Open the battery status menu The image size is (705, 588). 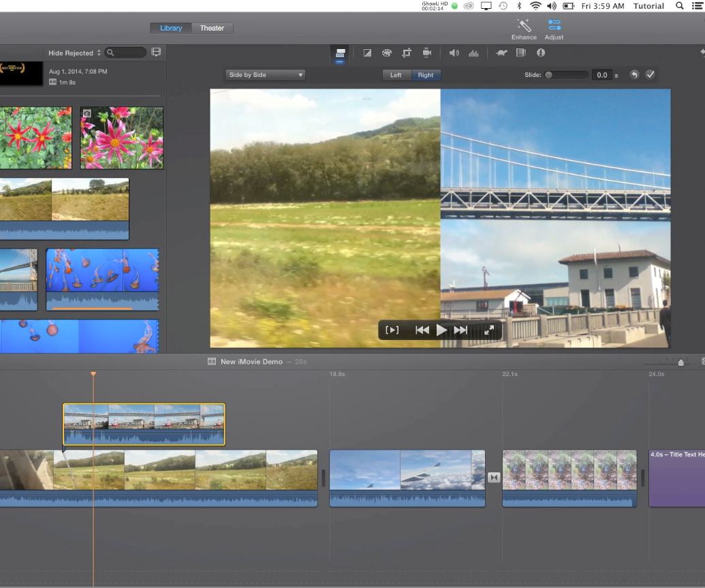pos(569,6)
